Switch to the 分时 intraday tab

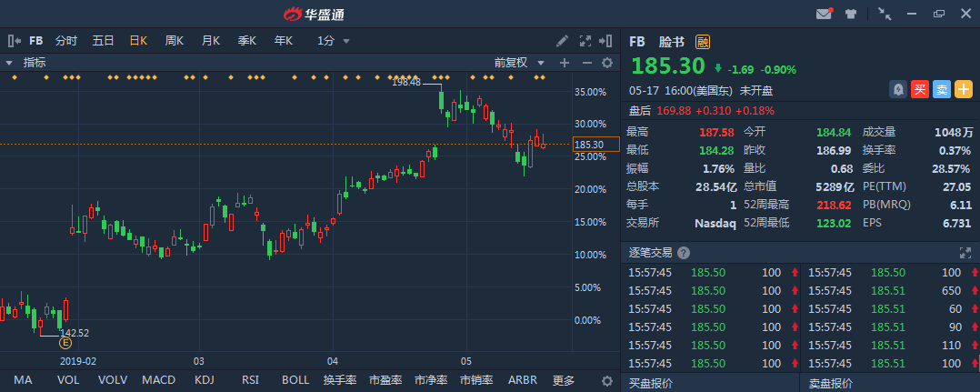click(x=66, y=41)
